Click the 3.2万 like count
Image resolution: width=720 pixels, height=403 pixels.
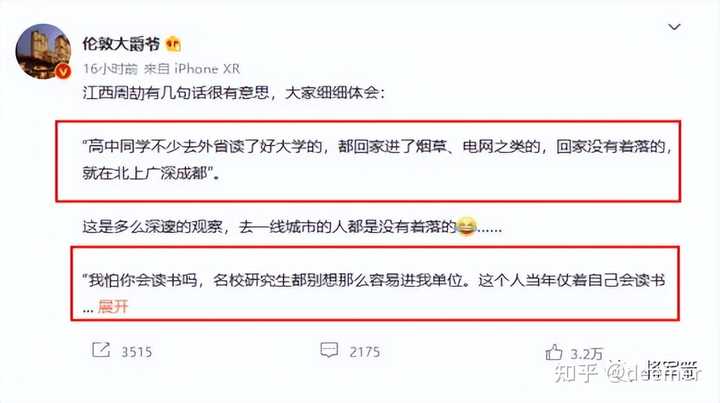[586, 354]
